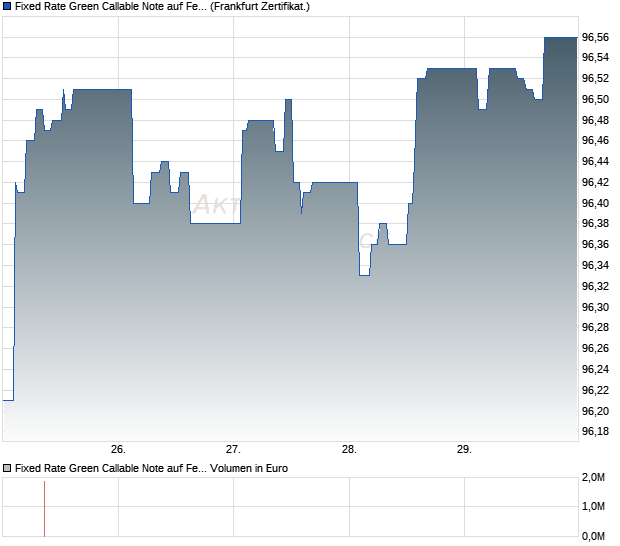
Task: Click the 2,0M volume axis label
Action: tap(594, 478)
